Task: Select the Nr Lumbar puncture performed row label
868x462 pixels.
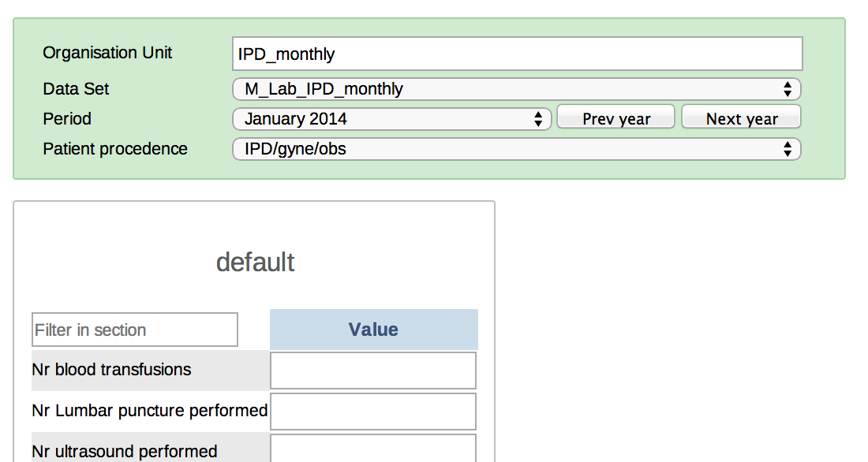Action: [150, 411]
